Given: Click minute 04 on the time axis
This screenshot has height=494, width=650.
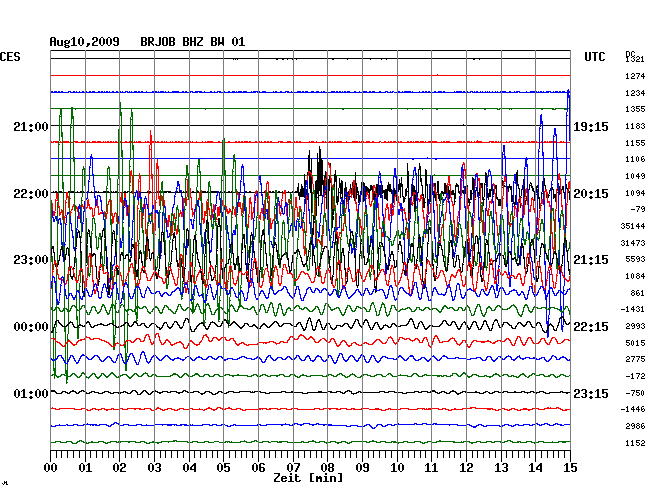Looking at the screenshot, I should click(189, 468).
